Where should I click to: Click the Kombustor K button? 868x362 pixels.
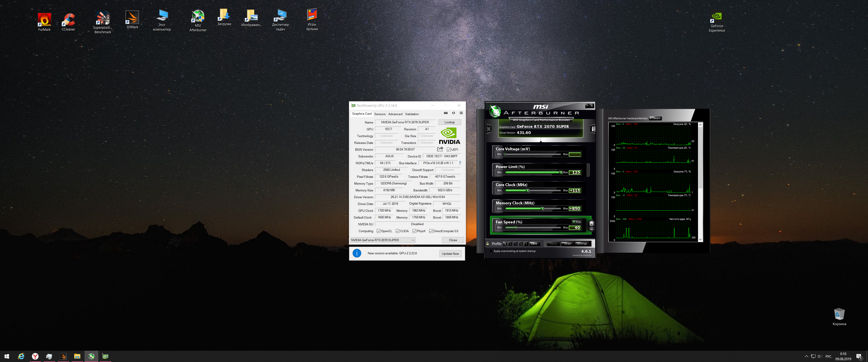pos(489,129)
